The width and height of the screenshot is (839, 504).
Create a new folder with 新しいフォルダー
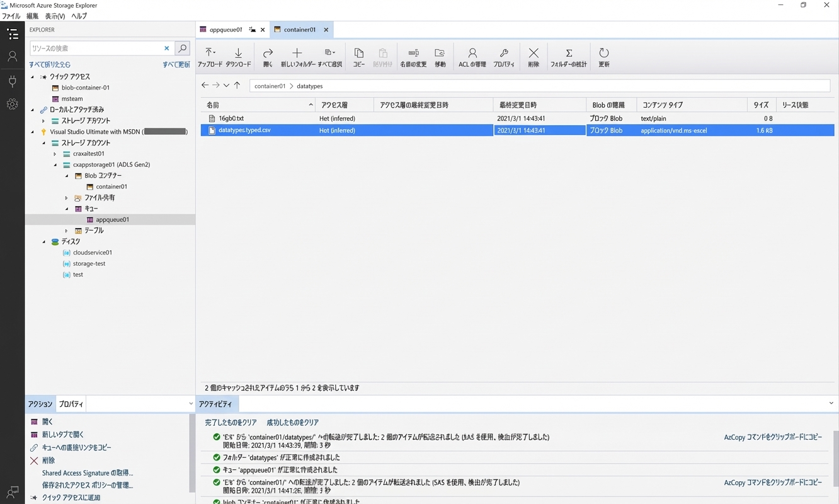[297, 57]
